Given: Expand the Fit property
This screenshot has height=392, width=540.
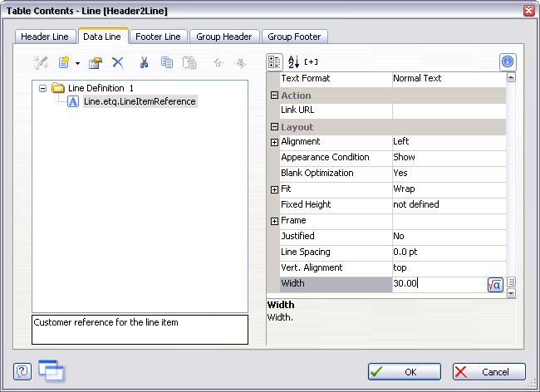Looking at the screenshot, I should pyautogui.click(x=274, y=189).
